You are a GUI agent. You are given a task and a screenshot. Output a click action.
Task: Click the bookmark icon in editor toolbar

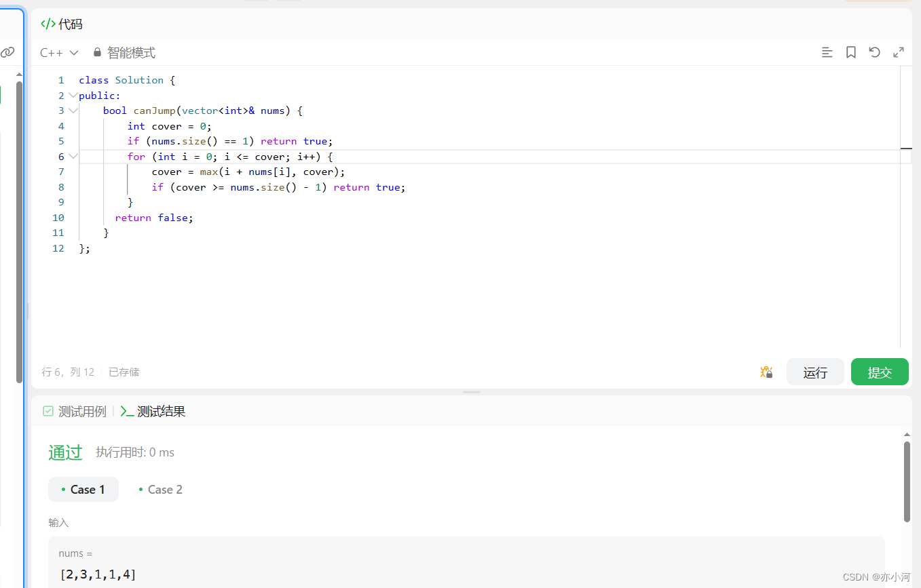[x=850, y=52]
